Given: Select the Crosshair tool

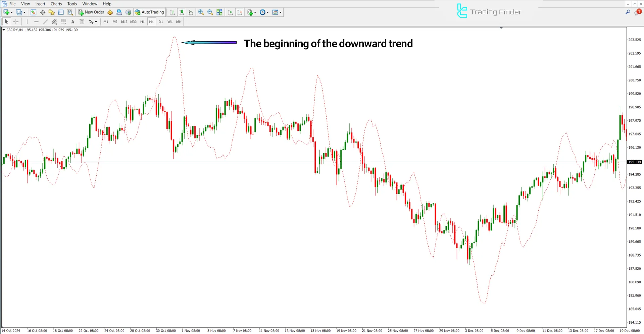Looking at the screenshot, I should point(15,21).
